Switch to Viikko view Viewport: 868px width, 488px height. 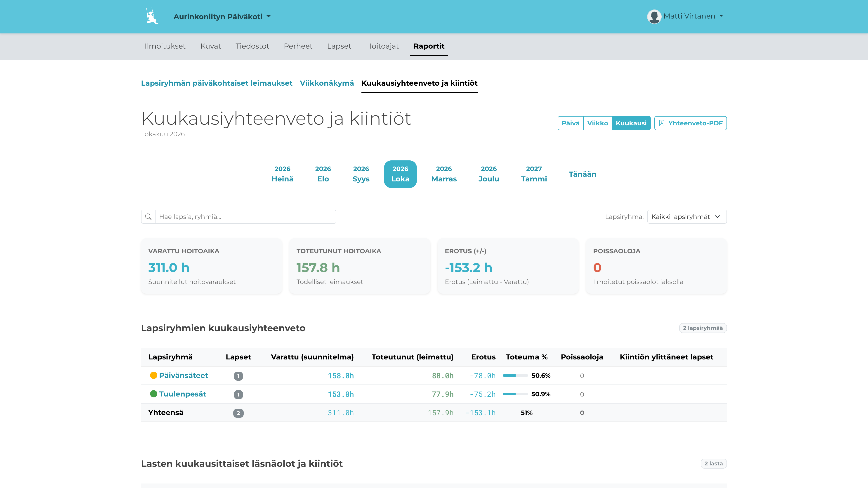597,123
